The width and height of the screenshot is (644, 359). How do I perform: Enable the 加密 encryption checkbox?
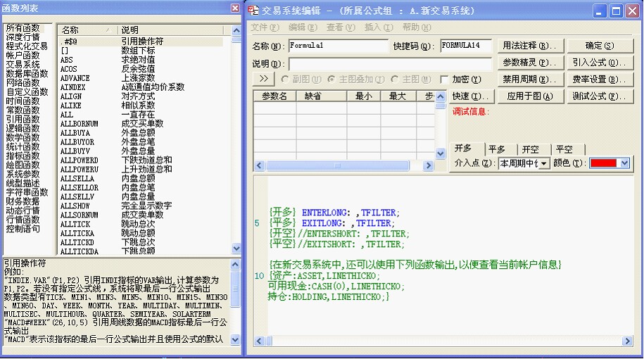444,80
